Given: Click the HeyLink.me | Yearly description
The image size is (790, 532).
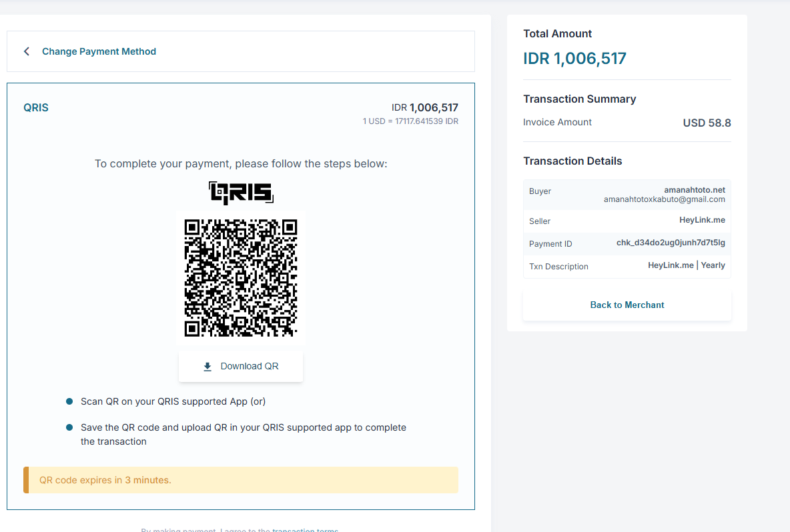Looking at the screenshot, I should click(686, 265).
